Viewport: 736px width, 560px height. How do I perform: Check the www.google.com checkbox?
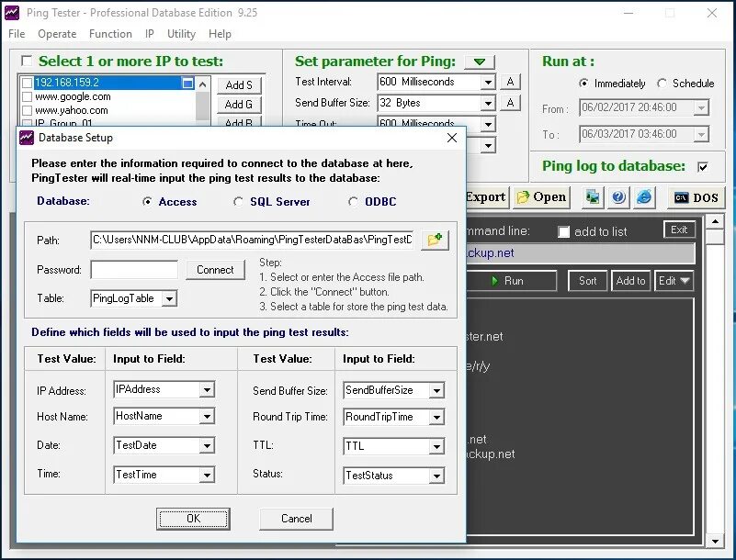28,96
